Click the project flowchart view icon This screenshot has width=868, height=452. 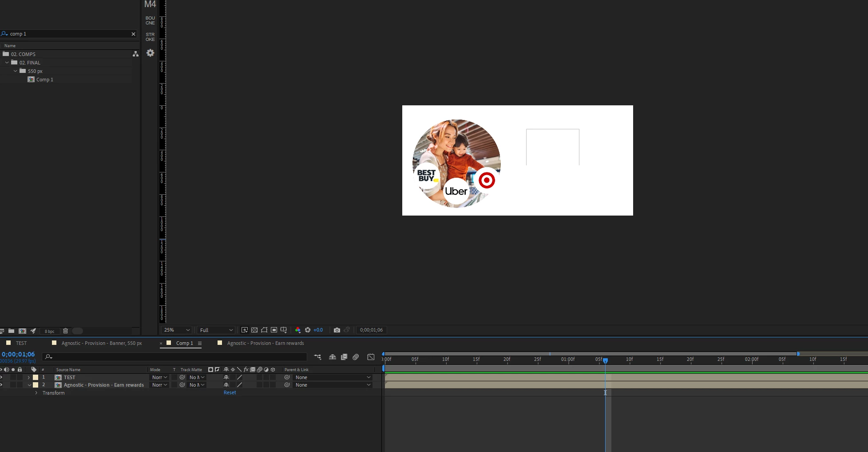pyautogui.click(x=135, y=54)
